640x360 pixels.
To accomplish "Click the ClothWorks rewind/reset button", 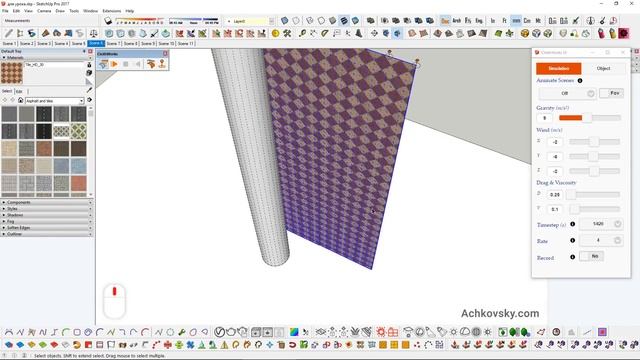I will point(138,64).
